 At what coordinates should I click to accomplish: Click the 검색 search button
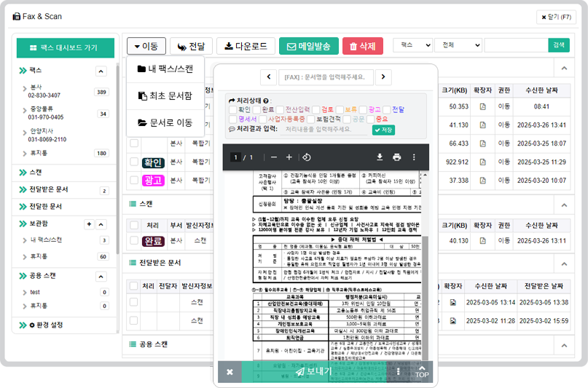[559, 45]
